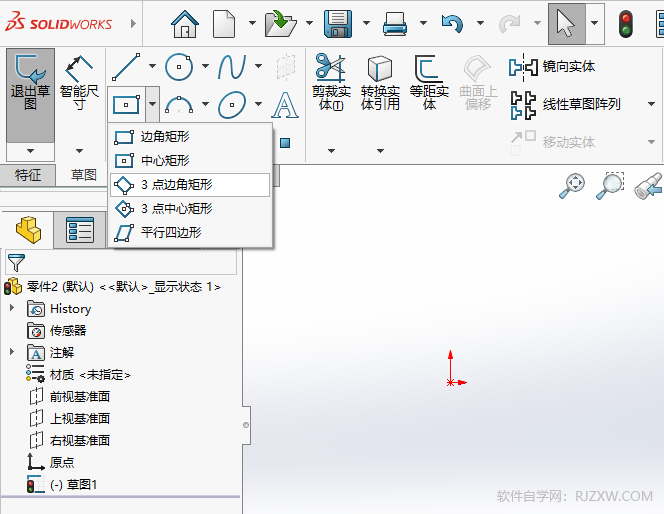Click the 线性草图阵列 linear sketch pattern tool
664x514 pixels.
click(x=566, y=104)
